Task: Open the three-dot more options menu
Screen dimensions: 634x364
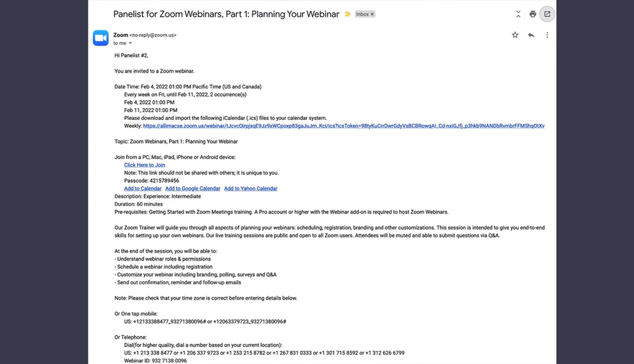Action: [x=548, y=35]
